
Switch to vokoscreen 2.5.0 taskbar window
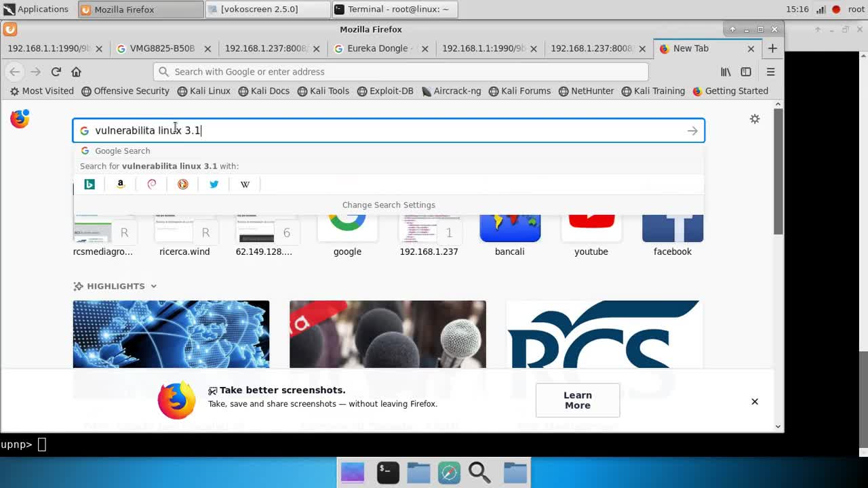[267, 9]
